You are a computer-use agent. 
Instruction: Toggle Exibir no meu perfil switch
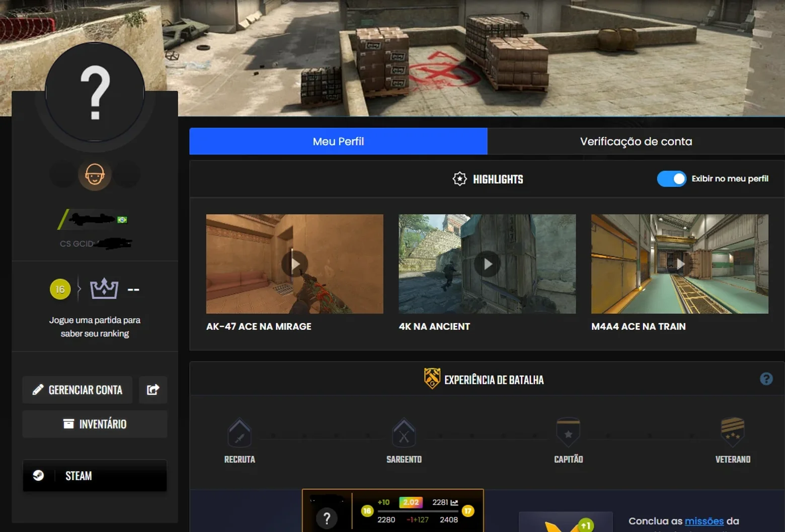tap(671, 179)
